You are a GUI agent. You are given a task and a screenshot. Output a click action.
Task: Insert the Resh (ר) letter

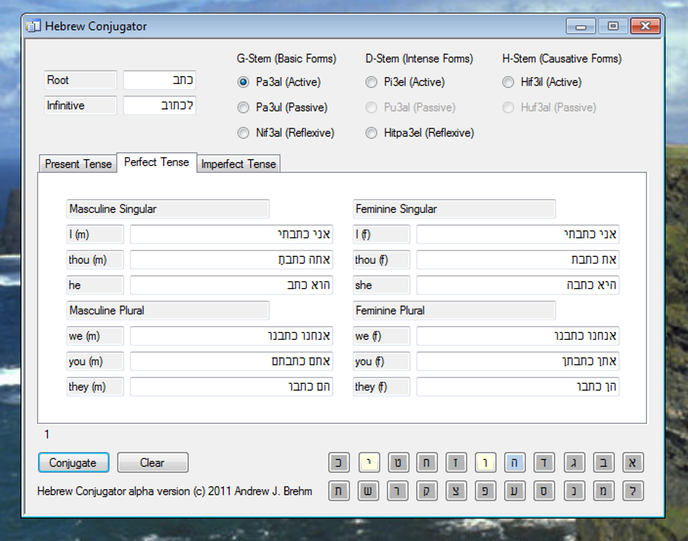pyautogui.click(x=398, y=491)
